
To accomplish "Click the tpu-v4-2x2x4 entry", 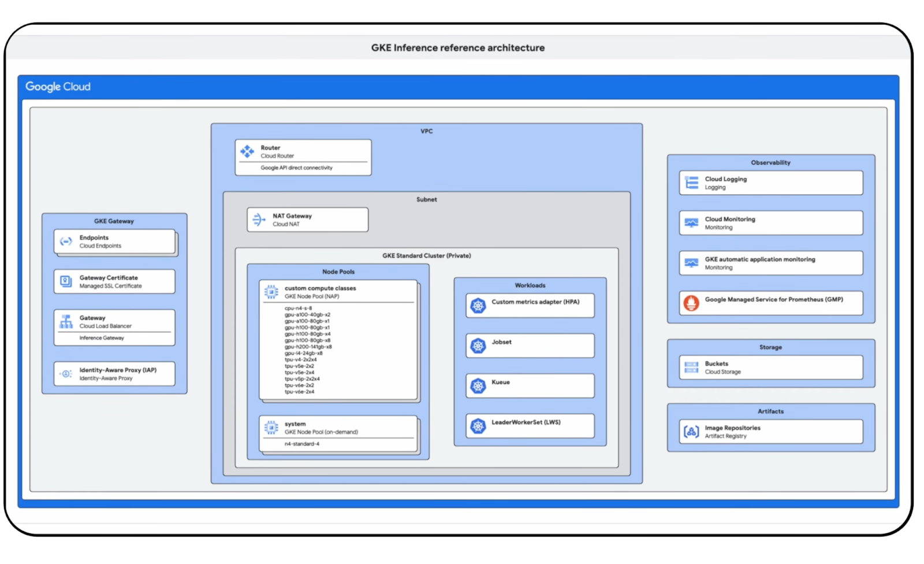I will point(300,359).
